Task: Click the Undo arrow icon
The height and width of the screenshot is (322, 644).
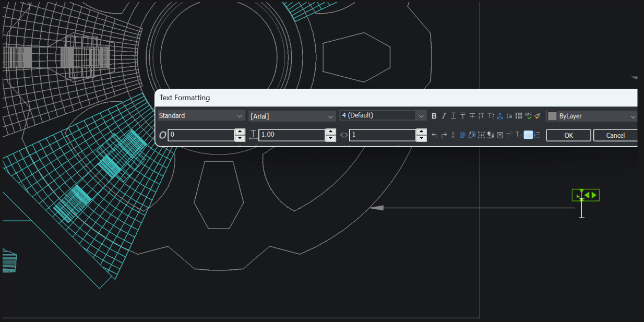Action: point(434,135)
